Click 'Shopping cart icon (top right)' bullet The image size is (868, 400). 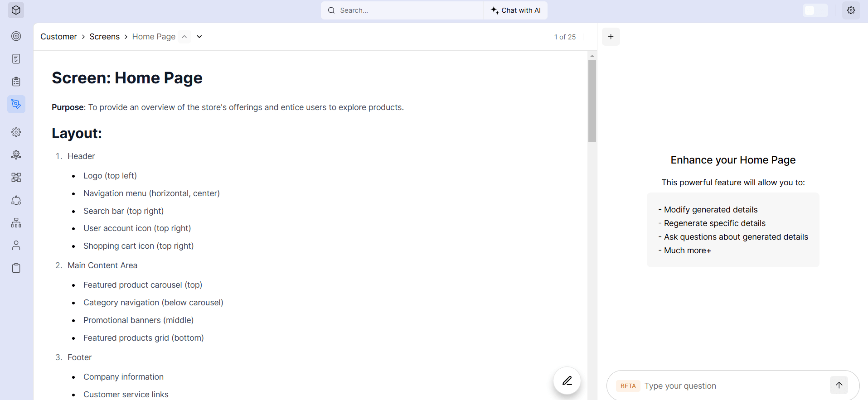pos(138,246)
